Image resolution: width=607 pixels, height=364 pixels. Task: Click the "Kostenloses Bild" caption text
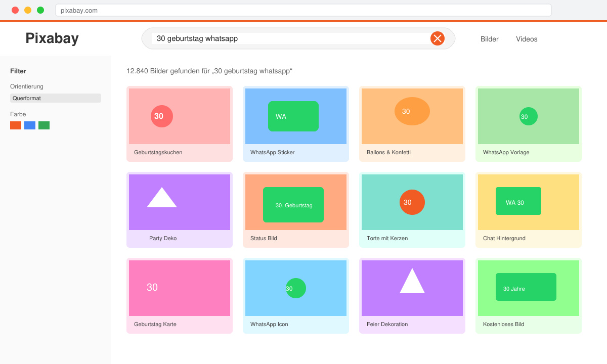[504, 324]
